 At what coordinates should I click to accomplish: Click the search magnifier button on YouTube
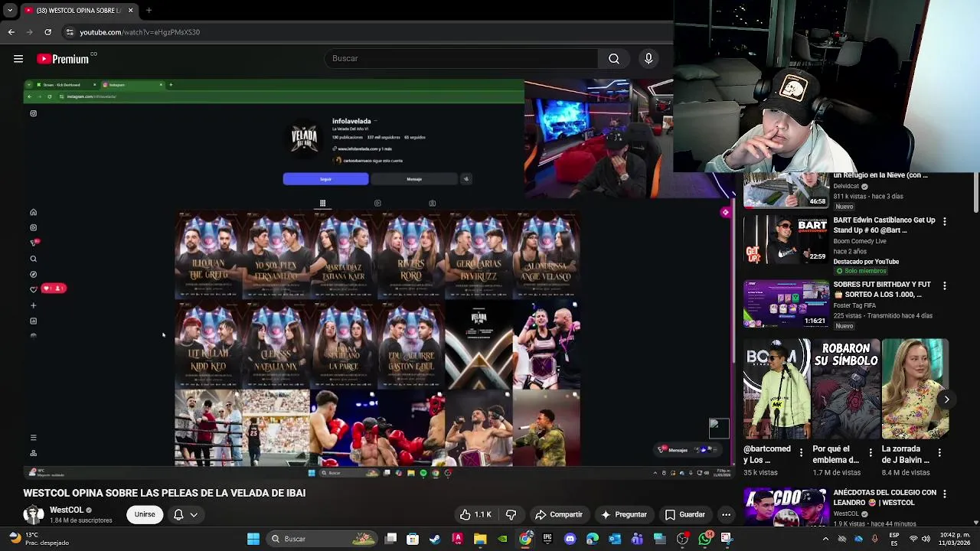614,58
